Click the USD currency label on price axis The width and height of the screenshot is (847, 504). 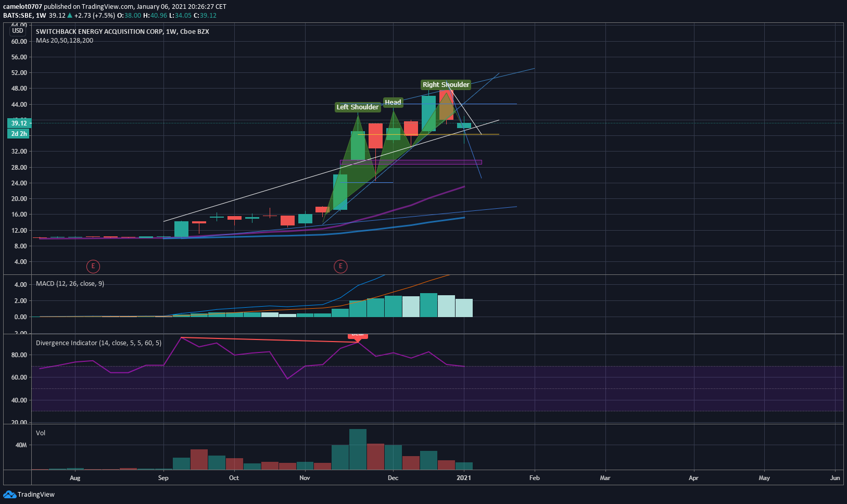[x=18, y=31]
